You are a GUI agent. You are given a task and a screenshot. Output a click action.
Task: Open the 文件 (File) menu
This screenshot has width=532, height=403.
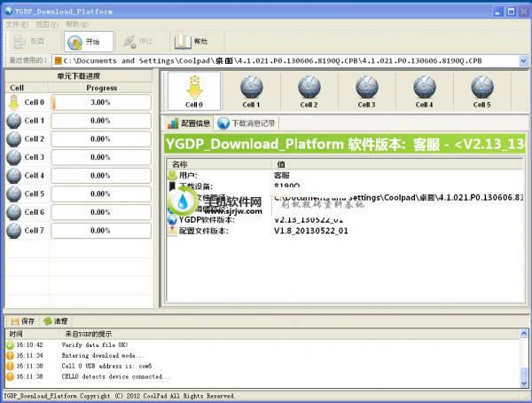pyautogui.click(x=16, y=24)
